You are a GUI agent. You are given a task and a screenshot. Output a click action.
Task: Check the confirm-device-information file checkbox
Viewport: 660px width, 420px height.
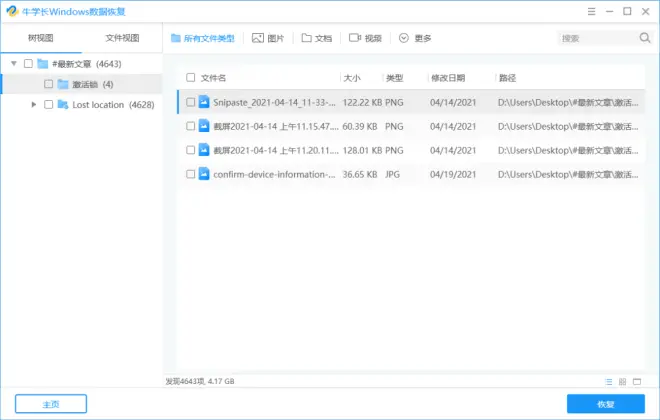tap(191, 174)
